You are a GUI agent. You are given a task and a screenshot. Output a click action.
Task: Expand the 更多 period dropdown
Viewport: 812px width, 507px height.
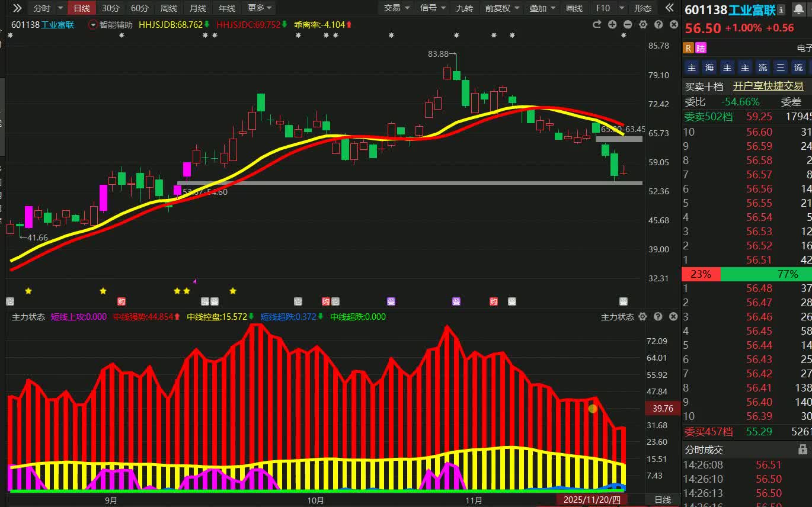[260, 8]
